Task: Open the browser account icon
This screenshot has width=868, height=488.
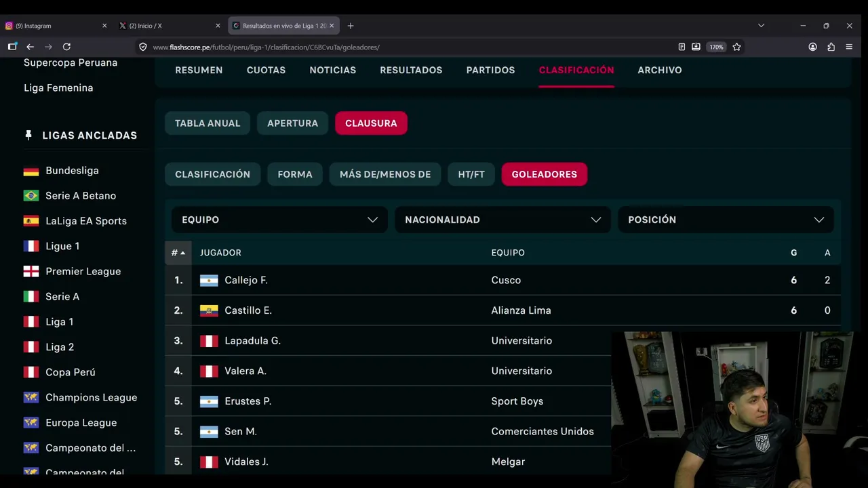Action: [x=812, y=47]
